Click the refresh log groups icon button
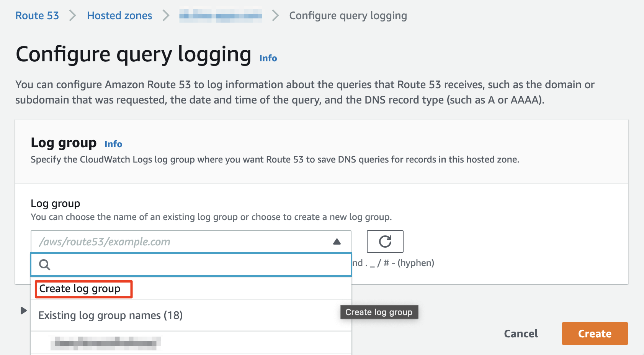This screenshot has height=355, width=644. 385,242
